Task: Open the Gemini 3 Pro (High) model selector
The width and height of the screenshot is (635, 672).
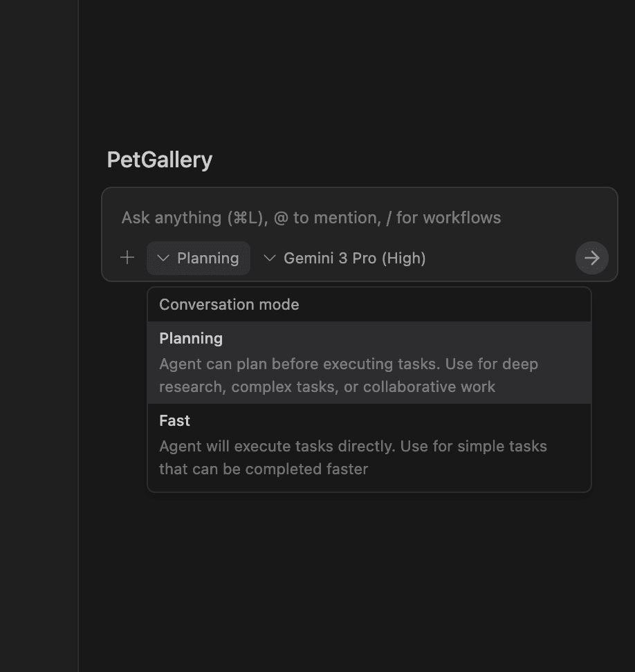Action: [345, 258]
